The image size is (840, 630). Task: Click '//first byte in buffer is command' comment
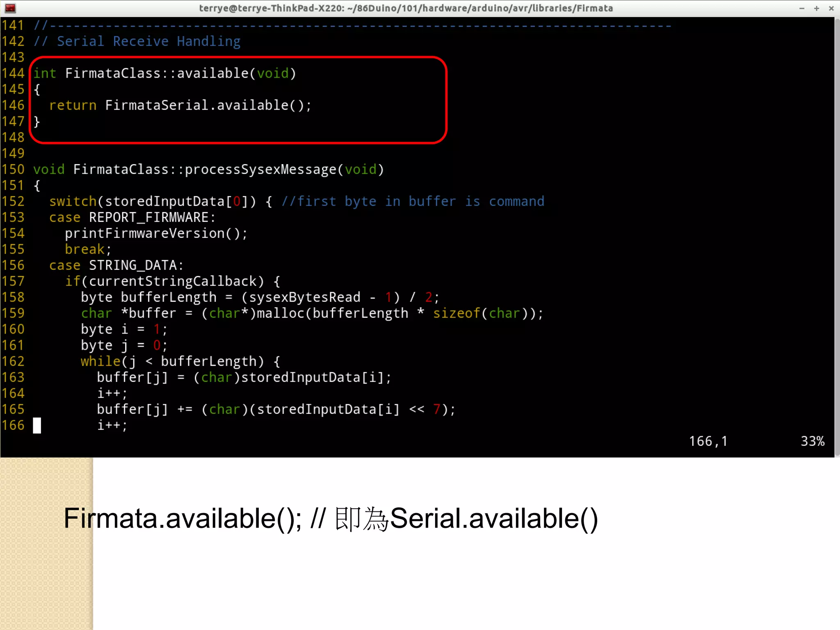click(413, 201)
